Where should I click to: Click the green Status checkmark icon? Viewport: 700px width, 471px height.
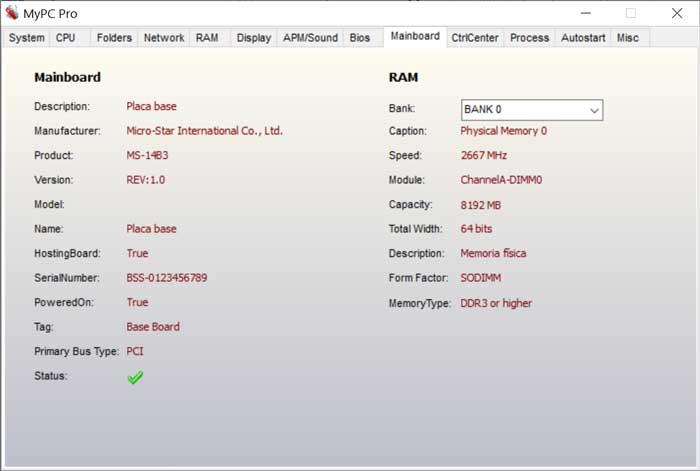tap(135, 377)
